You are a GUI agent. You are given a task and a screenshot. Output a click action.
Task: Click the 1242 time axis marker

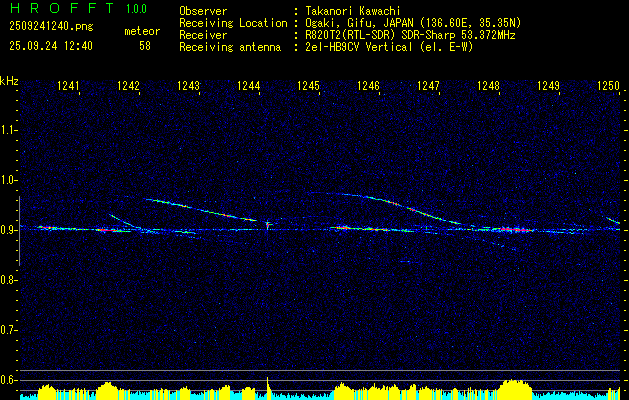128,85
